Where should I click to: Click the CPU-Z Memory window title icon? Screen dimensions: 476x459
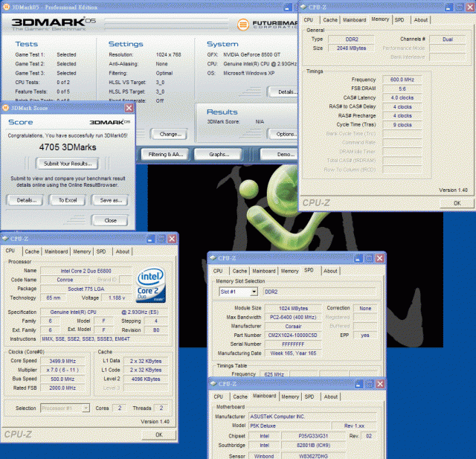(303, 7)
